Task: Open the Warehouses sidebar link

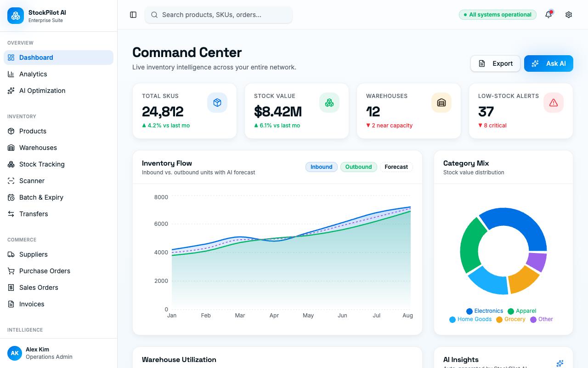Action: point(58,148)
